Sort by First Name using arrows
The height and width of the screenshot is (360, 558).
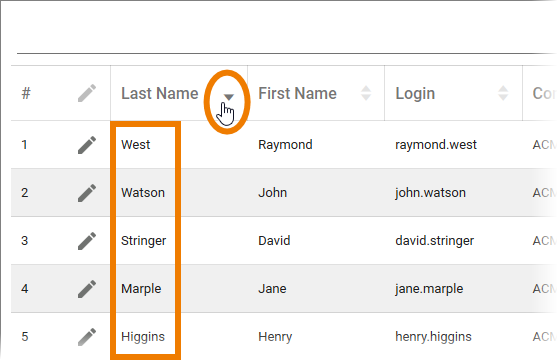(366, 93)
